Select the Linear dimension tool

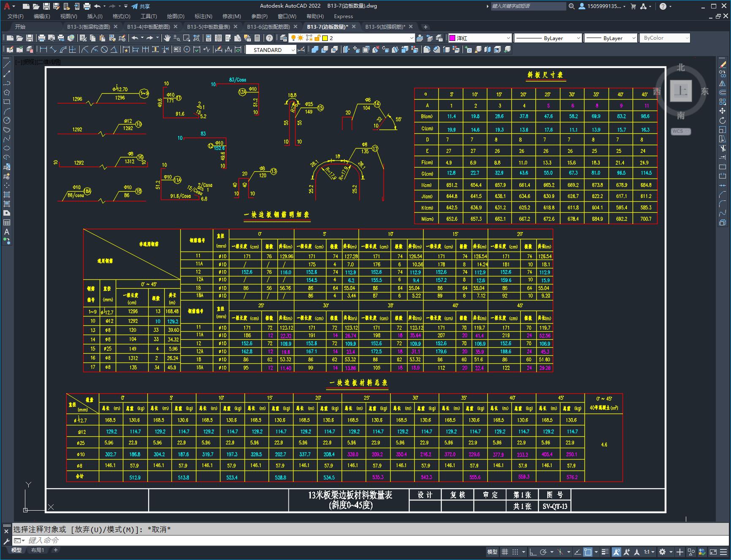[43, 50]
